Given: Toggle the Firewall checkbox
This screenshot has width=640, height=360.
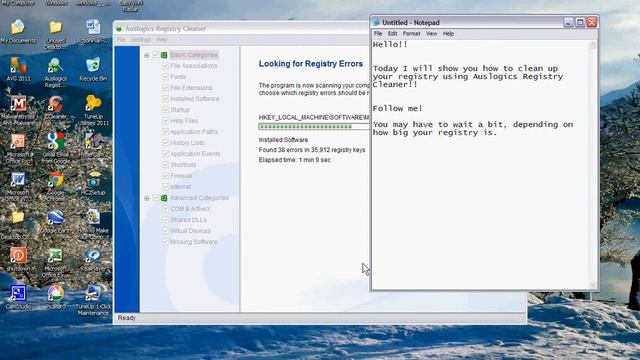Looking at the screenshot, I should [166, 176].
